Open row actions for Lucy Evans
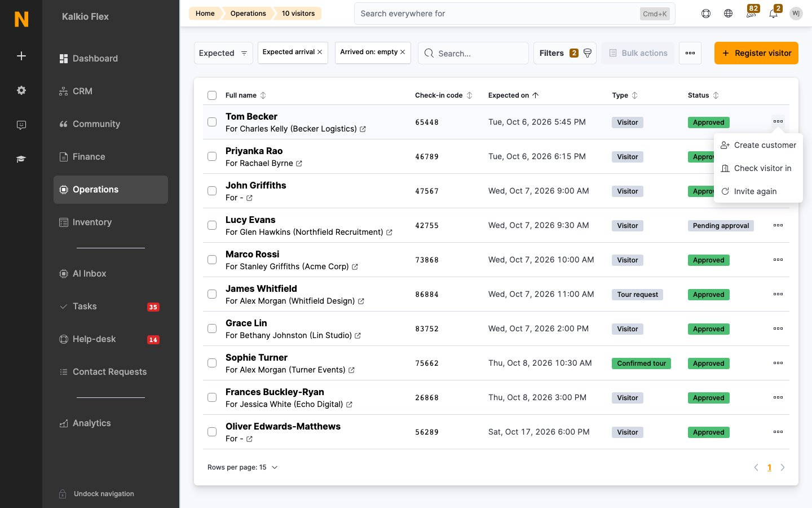 click(x=778, y=225)
